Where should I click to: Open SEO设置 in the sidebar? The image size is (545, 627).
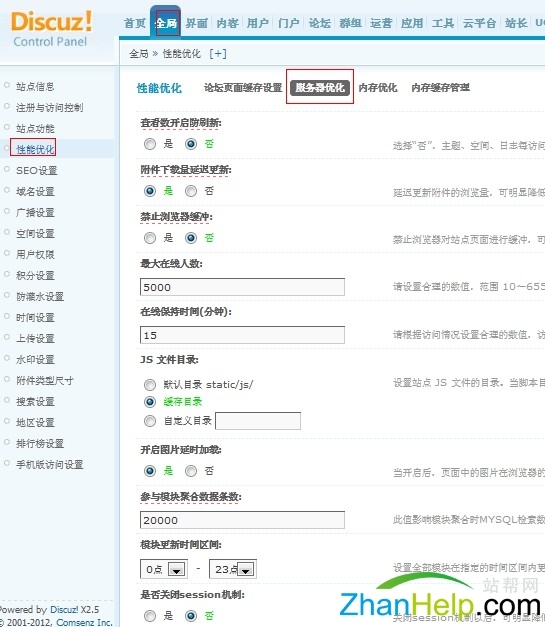(36, 171)
